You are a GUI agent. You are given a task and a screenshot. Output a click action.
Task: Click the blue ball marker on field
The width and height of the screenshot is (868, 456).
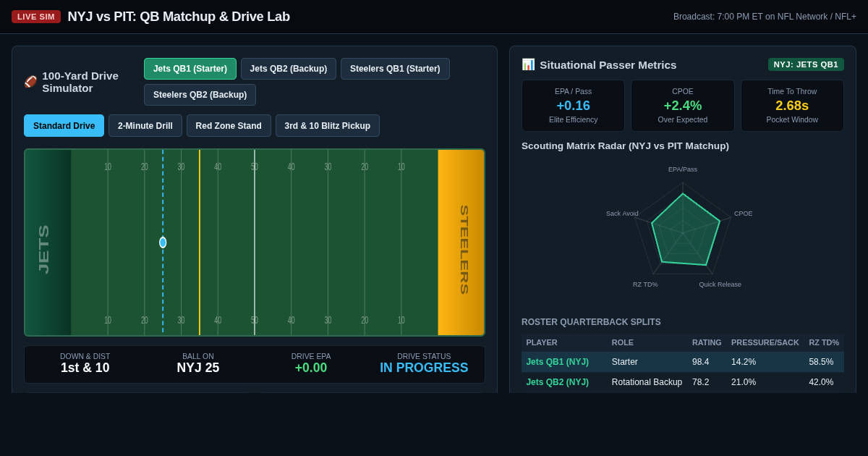(x=163, y=242)
